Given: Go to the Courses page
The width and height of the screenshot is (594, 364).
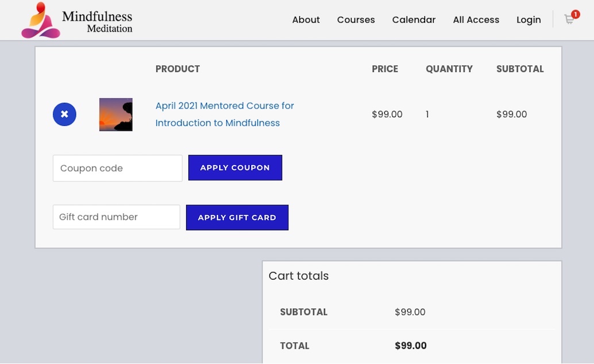Looking at the screenshot, I should [x=356, y=20].
